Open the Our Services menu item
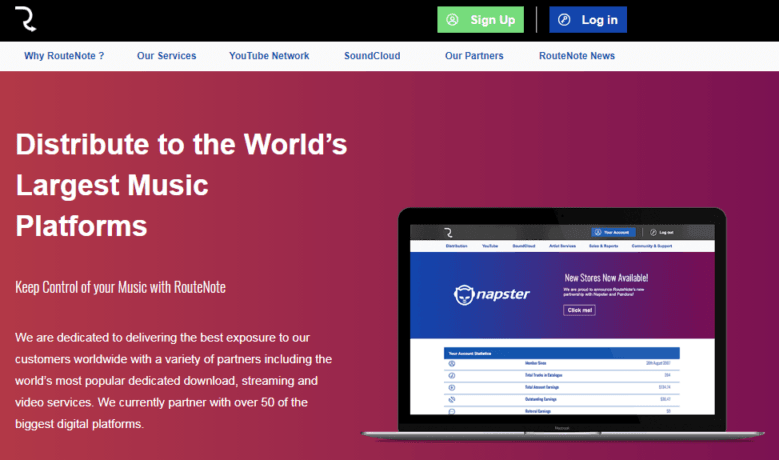Screen dimensions: 779x460 point(167,56)
